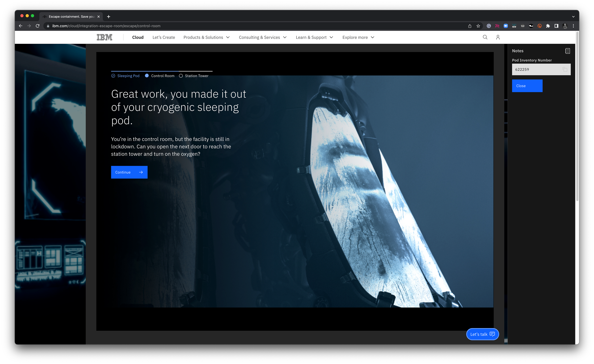Expand Learn & Support menu
This screenshot has height=364, width=594.
pos(314,37)
